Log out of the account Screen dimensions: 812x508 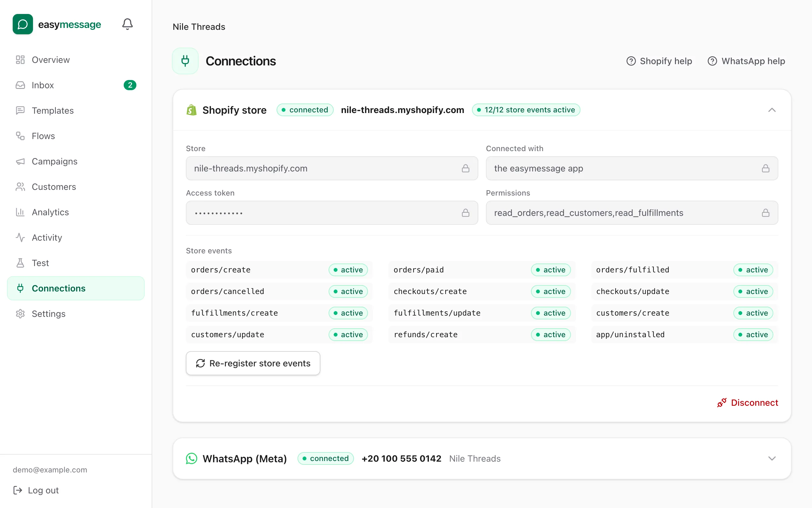(36, 490)
